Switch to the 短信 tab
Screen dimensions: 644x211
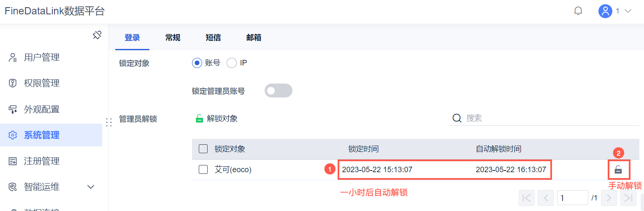(x=213, y=38)
